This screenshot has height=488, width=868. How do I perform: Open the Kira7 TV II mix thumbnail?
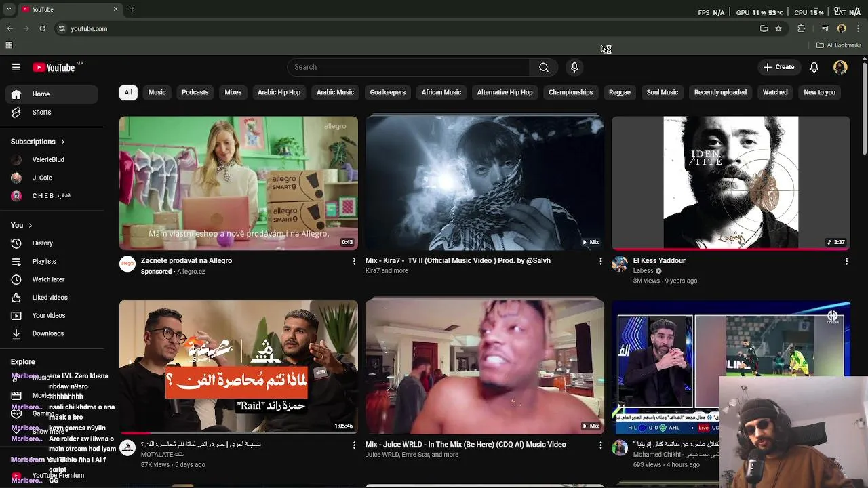(x=485, y=183)
